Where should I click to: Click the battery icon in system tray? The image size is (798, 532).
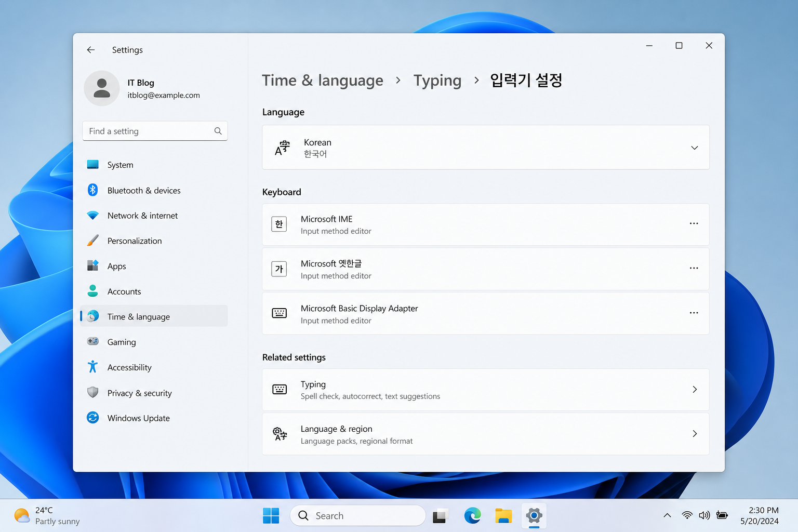pos(722,515)
